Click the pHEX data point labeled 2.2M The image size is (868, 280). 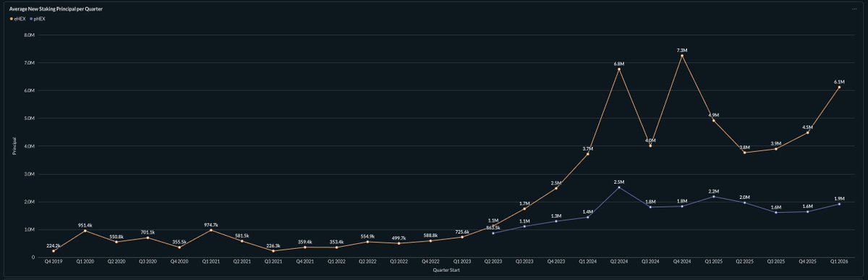[713, 196]
